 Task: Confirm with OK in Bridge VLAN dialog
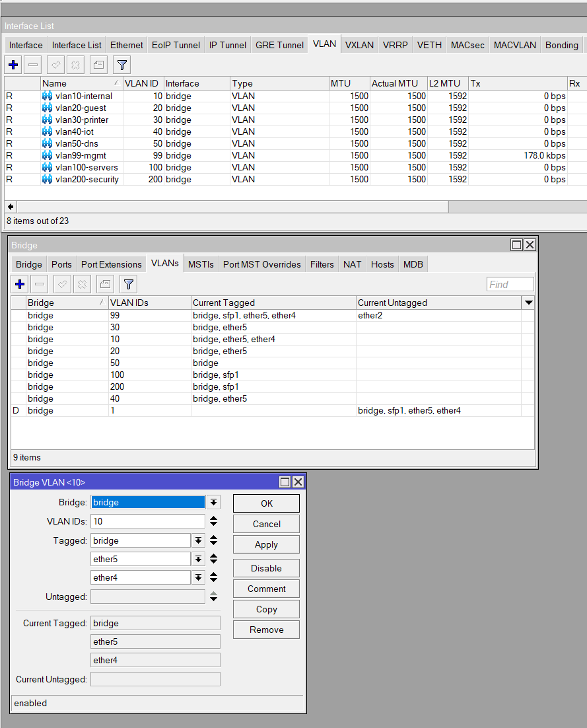coord(266,503)
